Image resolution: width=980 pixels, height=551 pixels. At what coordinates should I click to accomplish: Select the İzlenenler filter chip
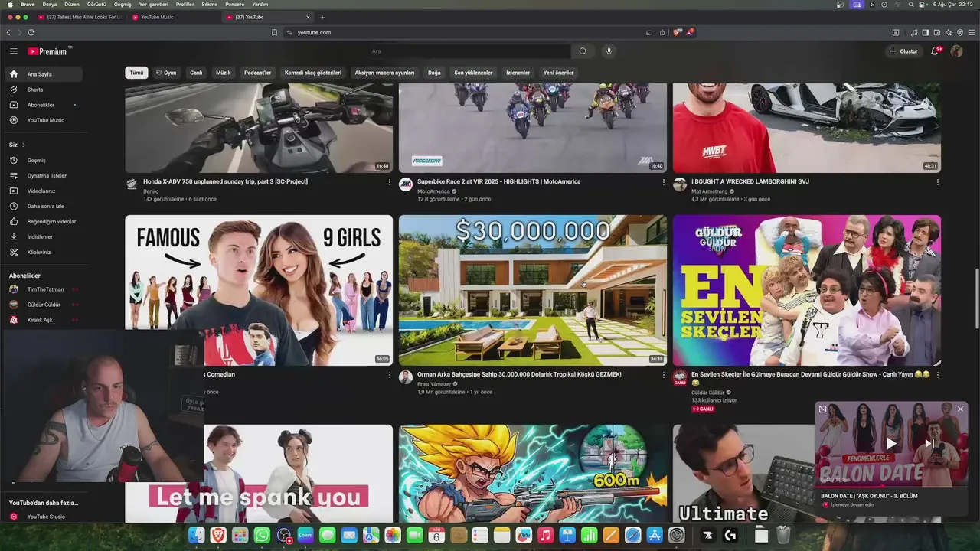click(518, 73)
